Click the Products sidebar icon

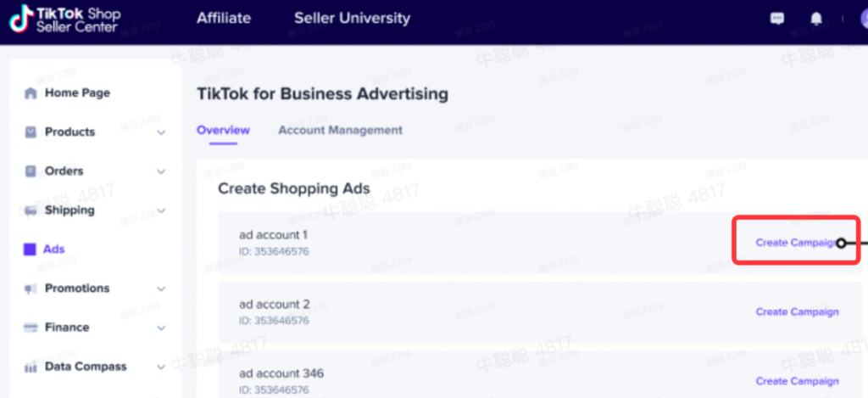(31, 132)
